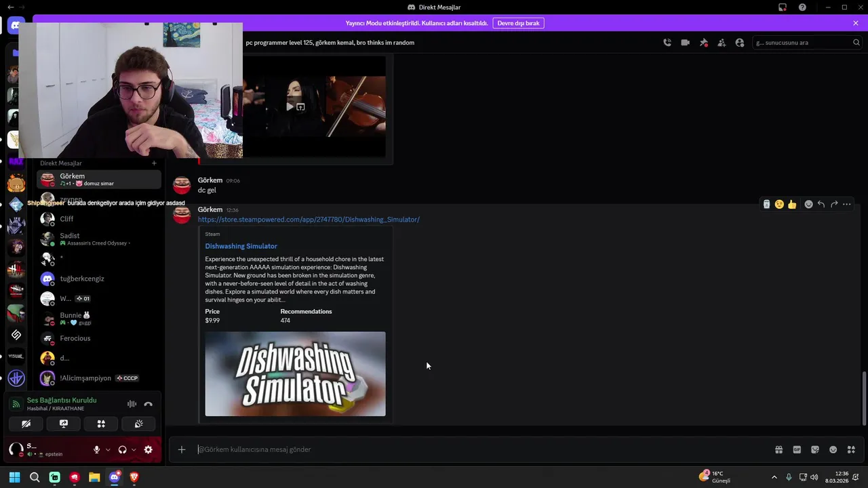
Task: Open pinned messages list
Action: [704, 43]
